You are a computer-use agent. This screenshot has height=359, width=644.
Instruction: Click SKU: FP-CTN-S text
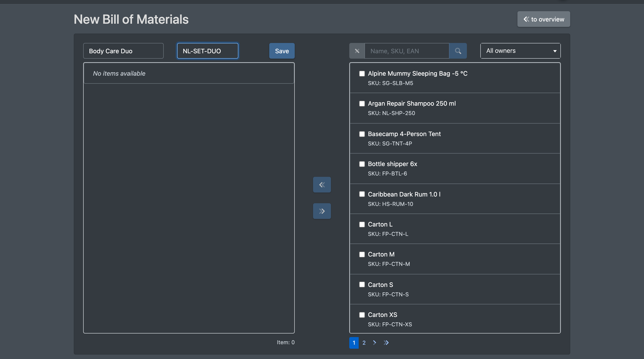click(x=388, y=295)
